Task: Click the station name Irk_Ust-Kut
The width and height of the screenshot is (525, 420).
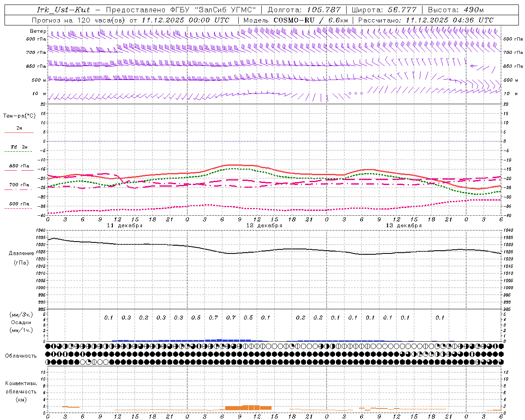Action: pos(63,10)
